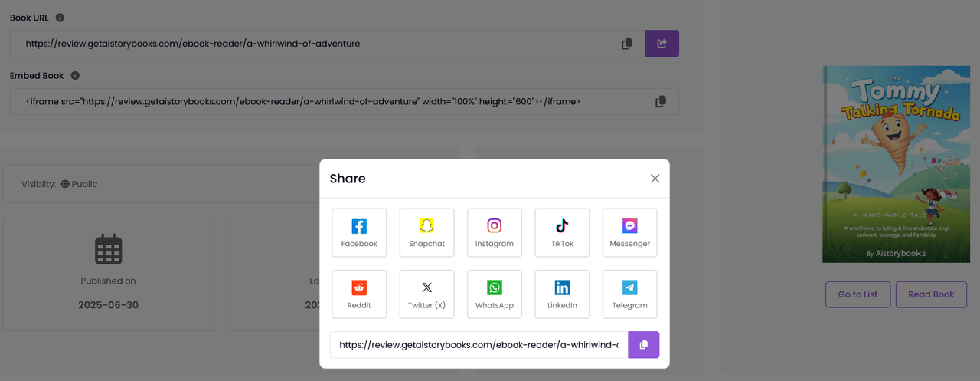The image size is (980, 381).
Task: Select the share URL field in dialog
Action: pyautogui.click(x=479, y=345)
